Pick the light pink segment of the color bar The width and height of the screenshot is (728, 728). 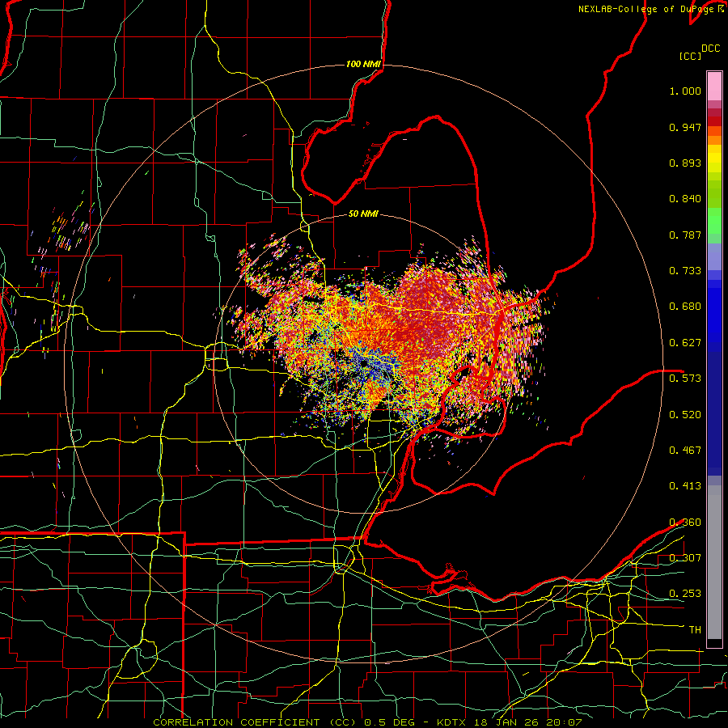[x=714, y=86]
